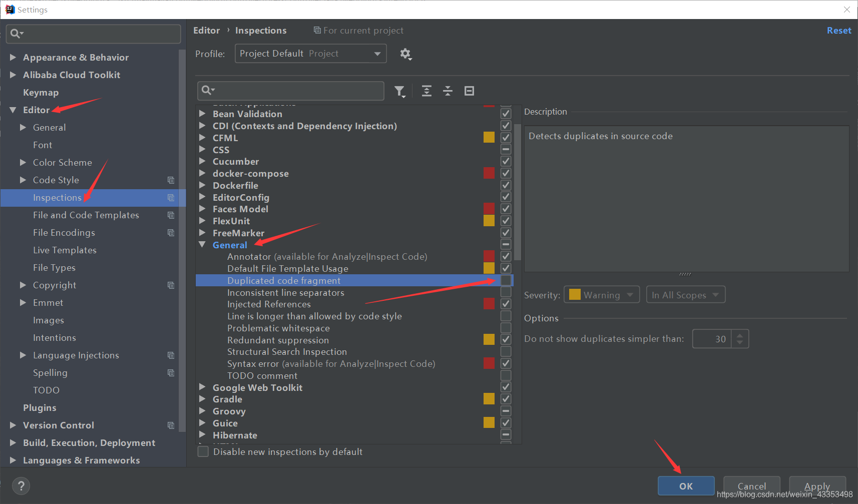Screen dimensions: 858x504
Task: Click the project-level icon next to Copyright
Action: [171, 285]
